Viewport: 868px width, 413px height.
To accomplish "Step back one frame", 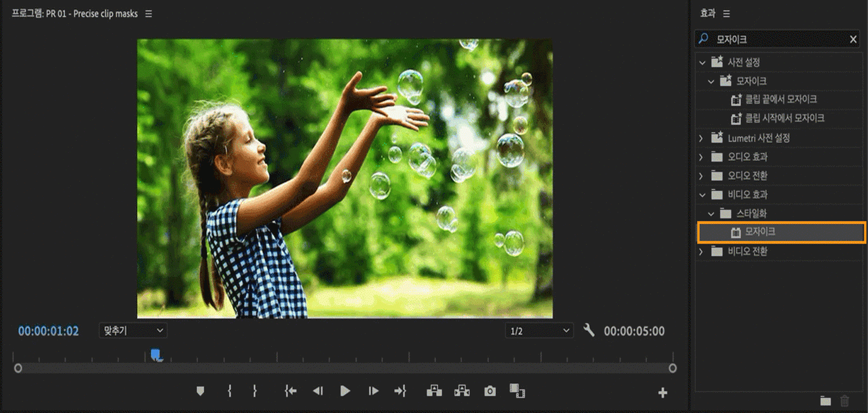I will [318, 391].
